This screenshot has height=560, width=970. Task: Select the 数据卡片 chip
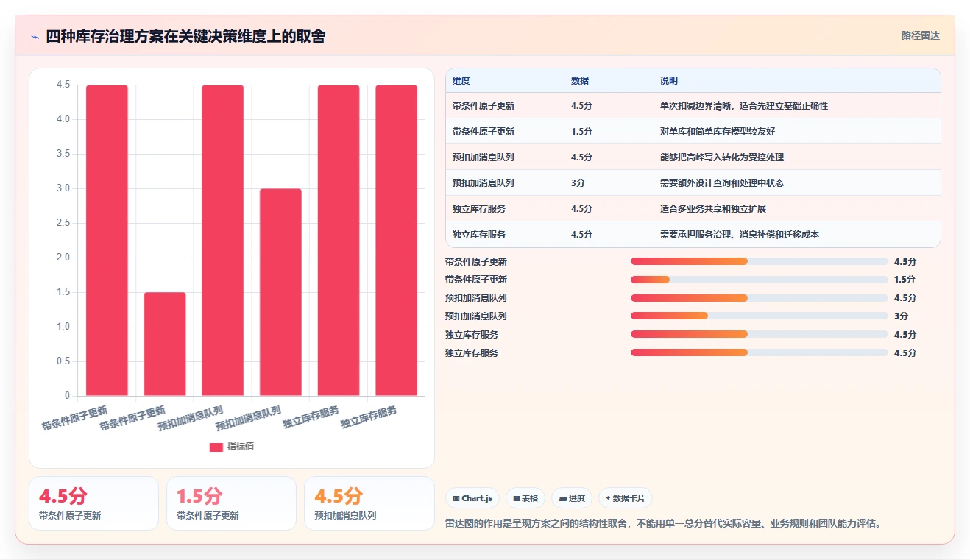[x=626, y=498]
